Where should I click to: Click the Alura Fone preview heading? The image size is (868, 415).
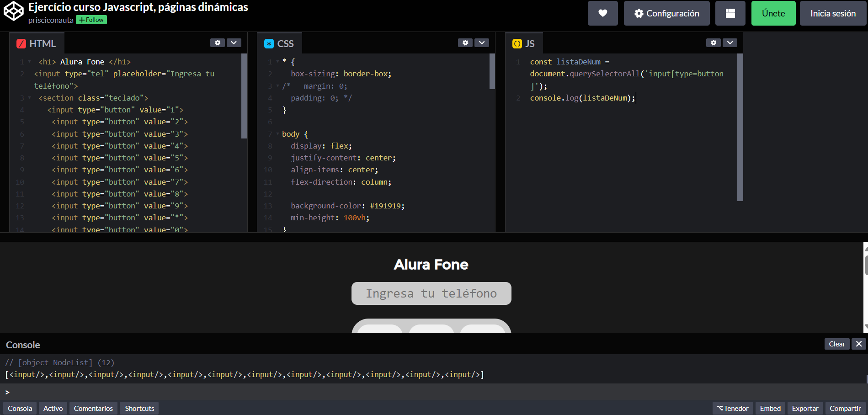[431, 265]
